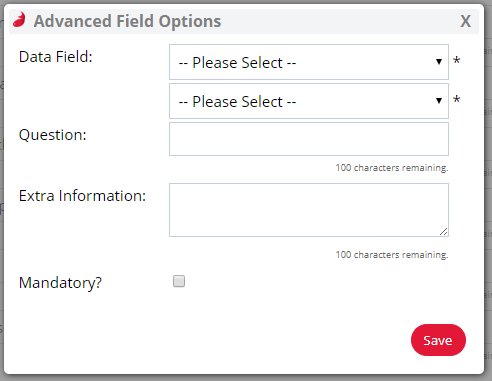Image resolution: width=492 pixels, height=381 pixels.
Task: Open the first Data Field dropdown
Action: coord(309,62)
